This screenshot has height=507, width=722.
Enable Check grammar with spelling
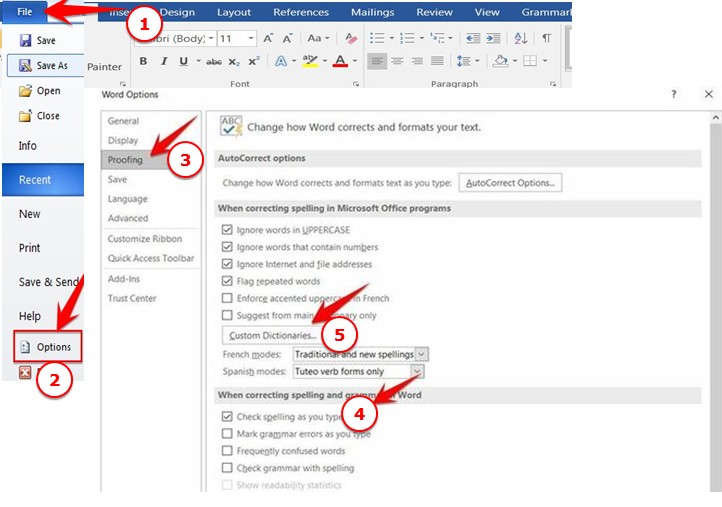pos(227,468)
